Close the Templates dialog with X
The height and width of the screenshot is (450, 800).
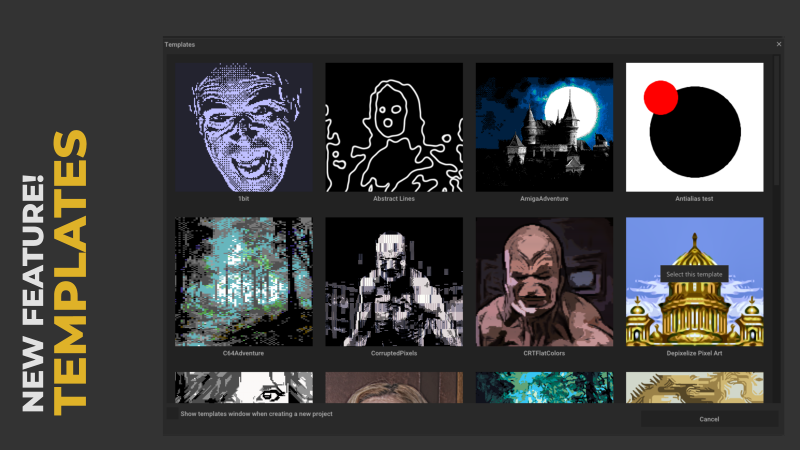pos(779,44)
